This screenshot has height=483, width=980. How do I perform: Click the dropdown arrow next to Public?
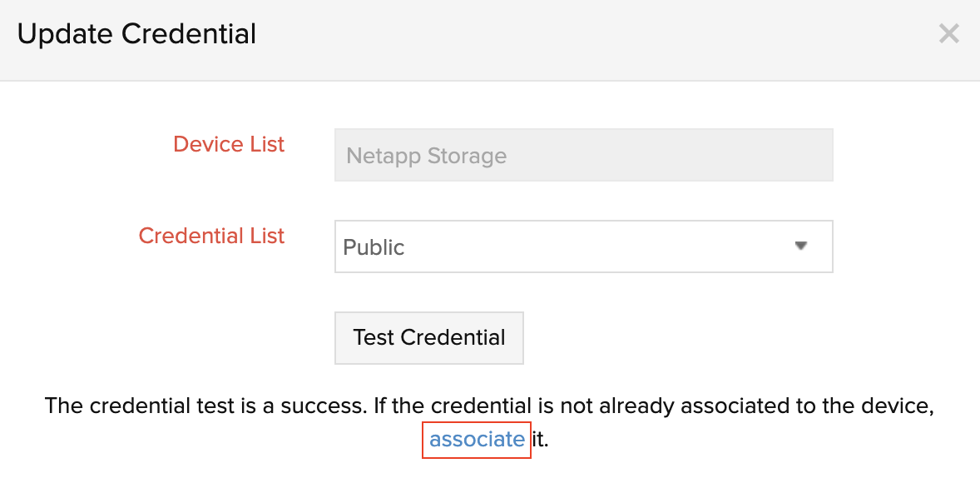(x=800, y=246)
